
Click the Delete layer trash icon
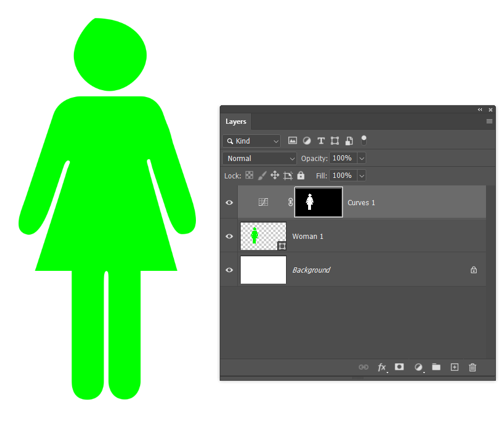click(x=472, y=367)
